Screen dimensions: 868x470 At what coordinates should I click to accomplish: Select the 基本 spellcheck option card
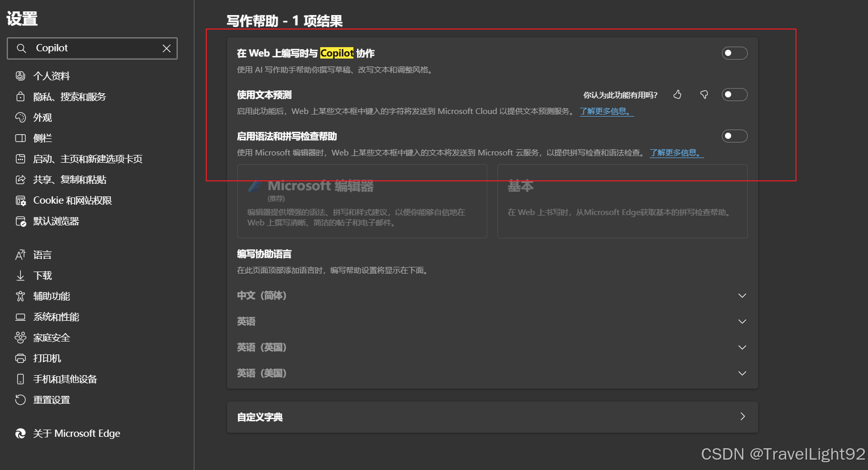(x=622, y=201)
